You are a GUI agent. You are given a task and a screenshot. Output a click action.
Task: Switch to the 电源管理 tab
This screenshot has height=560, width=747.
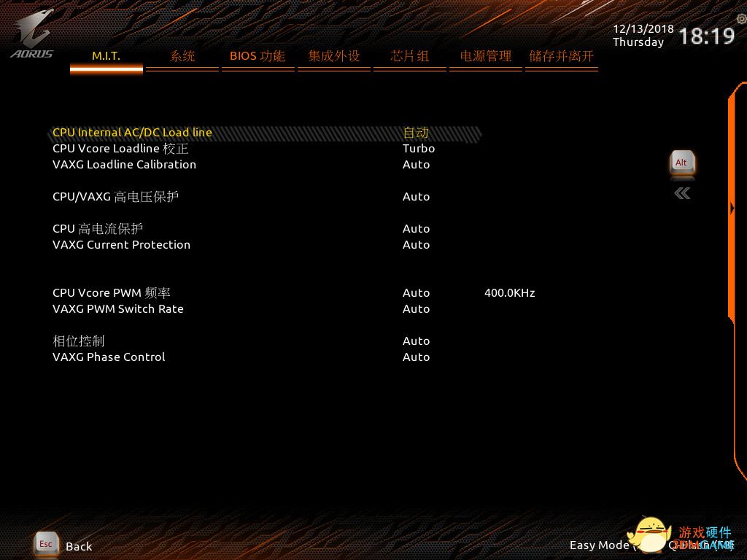485,56
